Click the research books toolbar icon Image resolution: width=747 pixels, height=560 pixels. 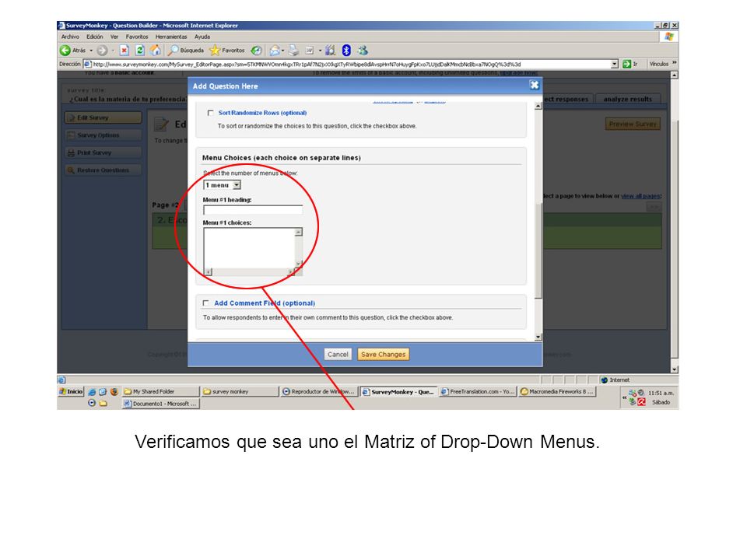tap(330, 50)
